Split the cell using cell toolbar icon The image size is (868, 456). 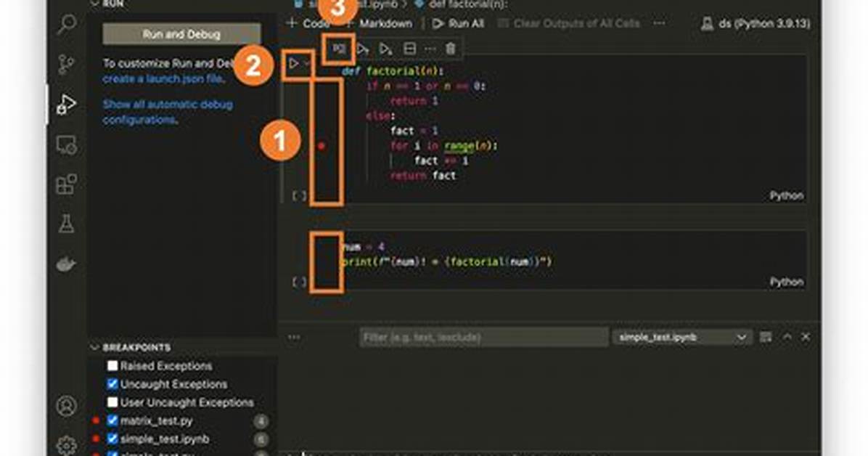tap(409, 49)
